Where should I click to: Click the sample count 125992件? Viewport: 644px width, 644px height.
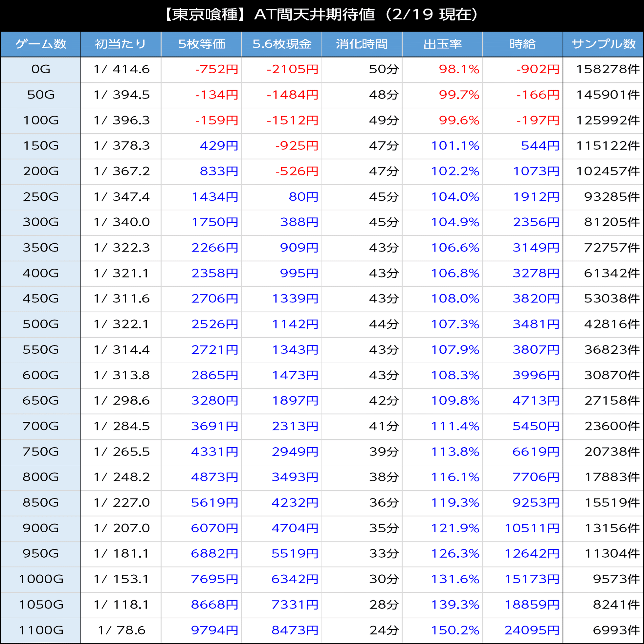608,120
